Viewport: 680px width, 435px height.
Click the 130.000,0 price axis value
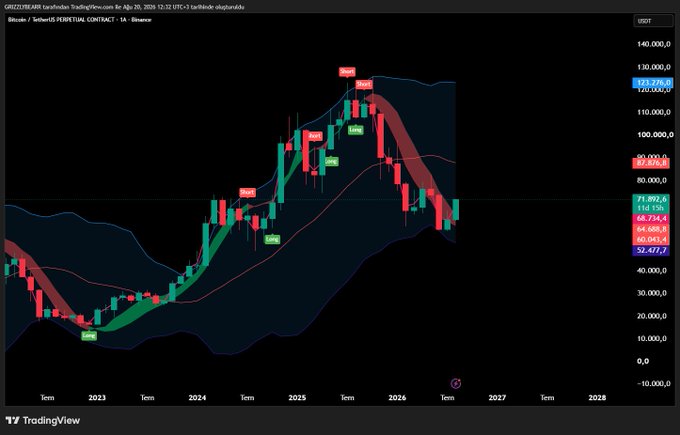[654, 67]
